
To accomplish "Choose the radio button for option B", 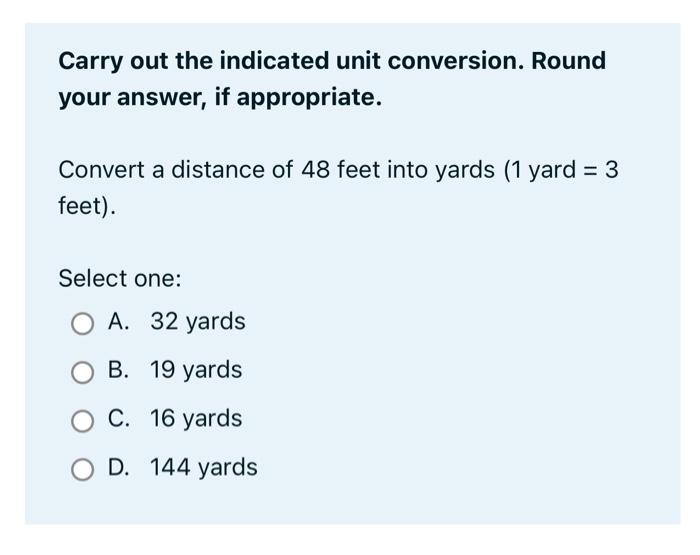I will (83, 372).
